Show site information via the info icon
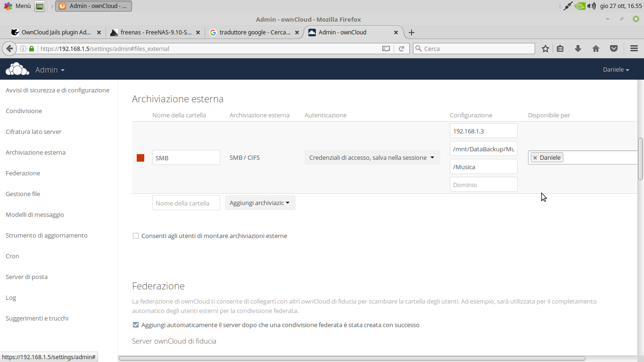 (x=23, y=49)
